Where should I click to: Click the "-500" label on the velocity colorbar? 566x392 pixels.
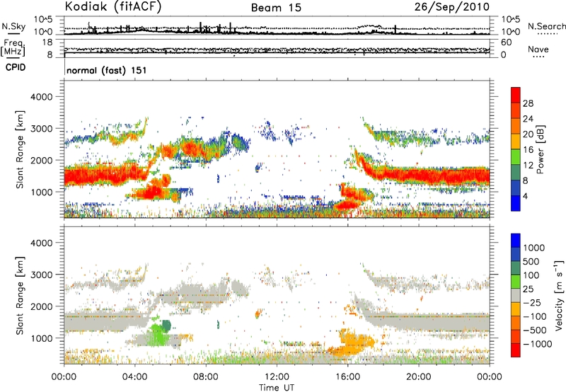pyautogui.click(x=536, y=330)
